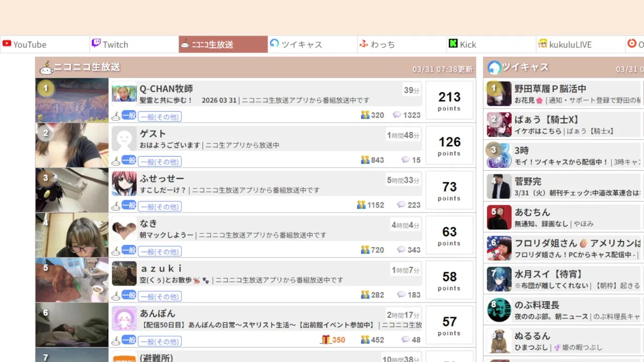Click 一般(その他) tag on なき row
The width and height of the screenshot is (644, 362).
[x=159, y=251]
